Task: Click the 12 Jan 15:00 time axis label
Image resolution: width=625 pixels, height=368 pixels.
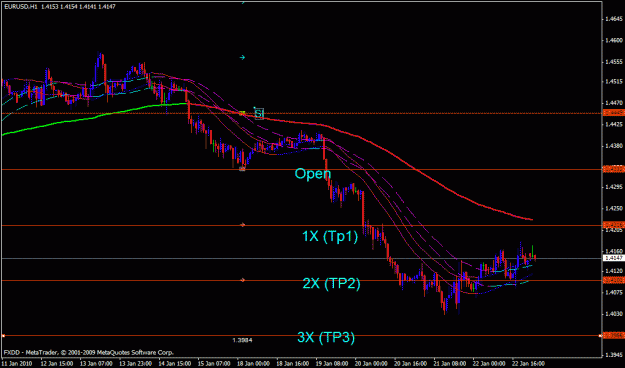Action: (x=56, y=364)
